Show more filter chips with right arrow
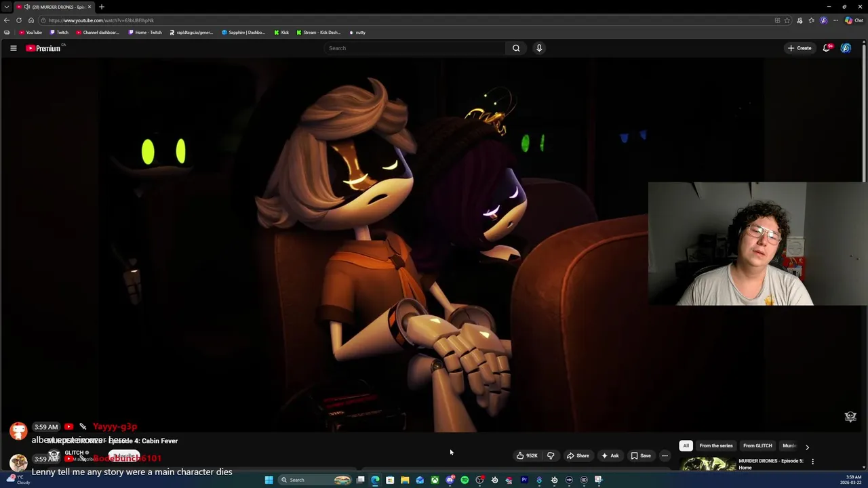Screen dimensions: 868x488 [807, 447]
